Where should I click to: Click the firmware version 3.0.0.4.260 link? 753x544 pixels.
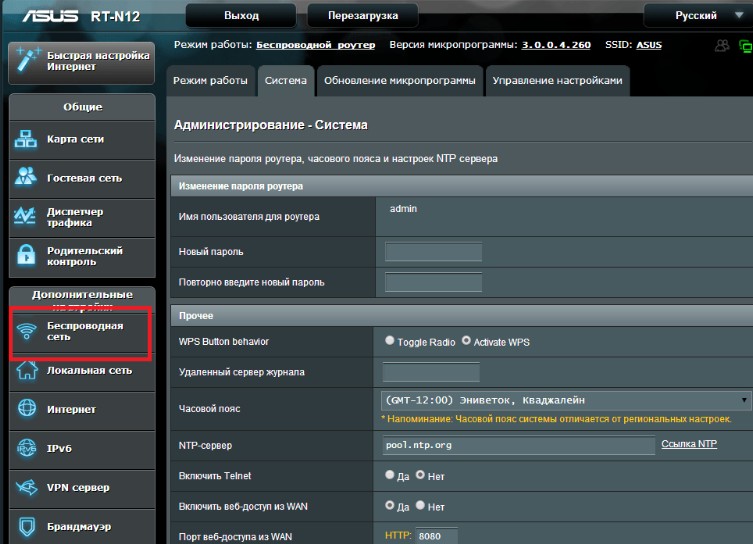point(556,45)
